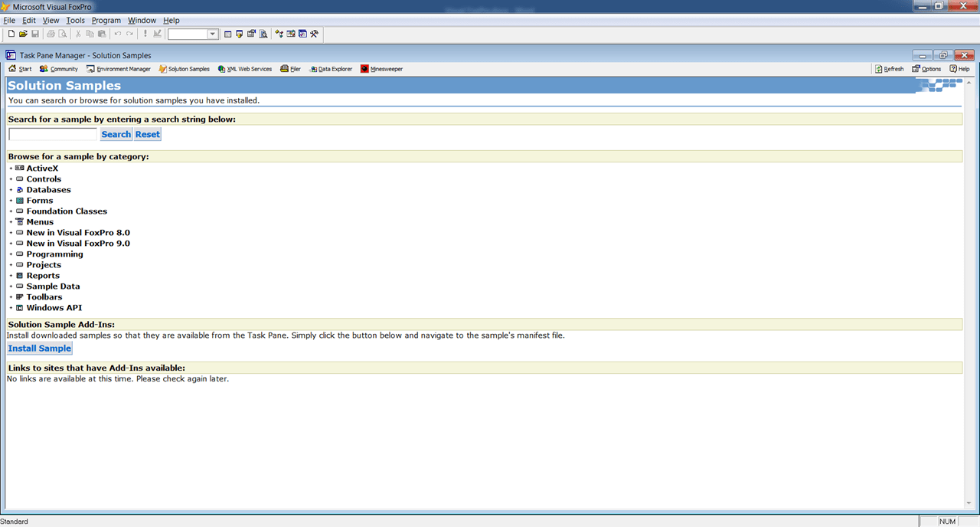Open the Document View toolbar icon

click(x=263, y=34)
